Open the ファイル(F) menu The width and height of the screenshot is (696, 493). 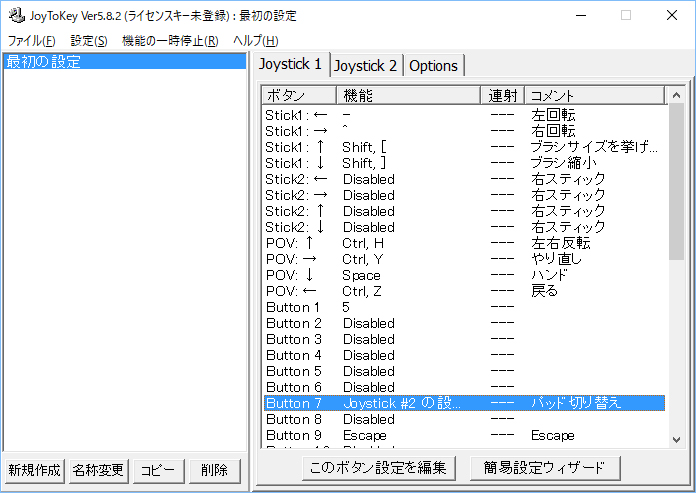[x=32, y=41]
